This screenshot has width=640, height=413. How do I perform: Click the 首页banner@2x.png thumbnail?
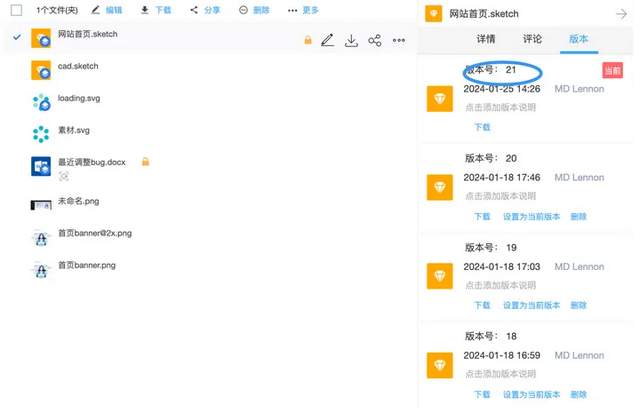(41, 238)
